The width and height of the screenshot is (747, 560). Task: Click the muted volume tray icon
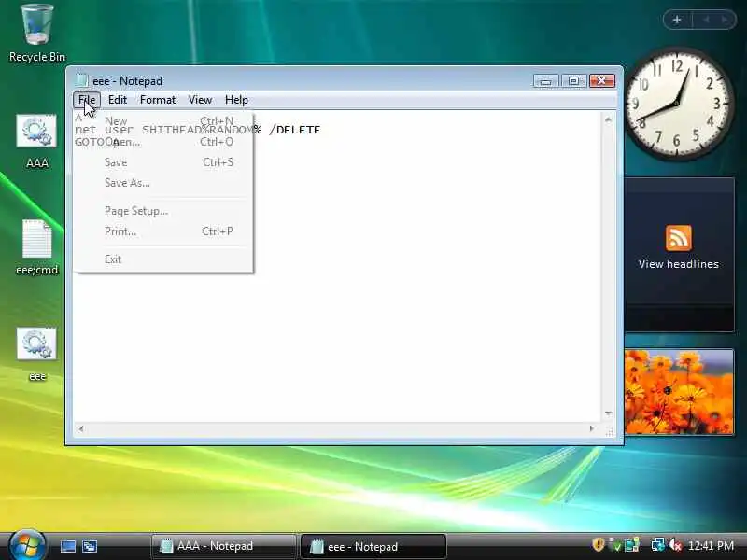click(675, 545)
